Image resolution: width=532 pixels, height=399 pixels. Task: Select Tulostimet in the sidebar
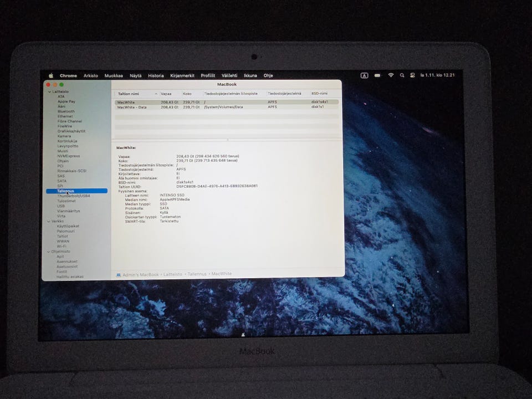(x=66, y=201)
